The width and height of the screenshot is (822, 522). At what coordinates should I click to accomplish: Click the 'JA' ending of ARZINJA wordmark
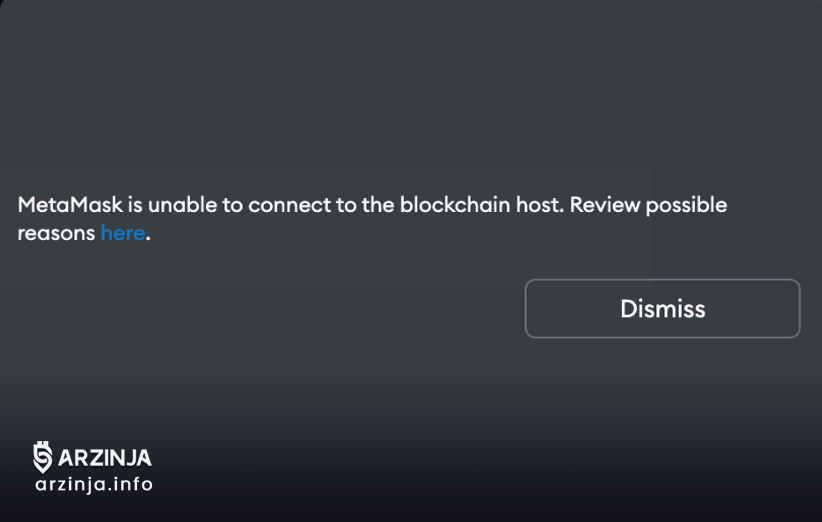pos(139,458)
